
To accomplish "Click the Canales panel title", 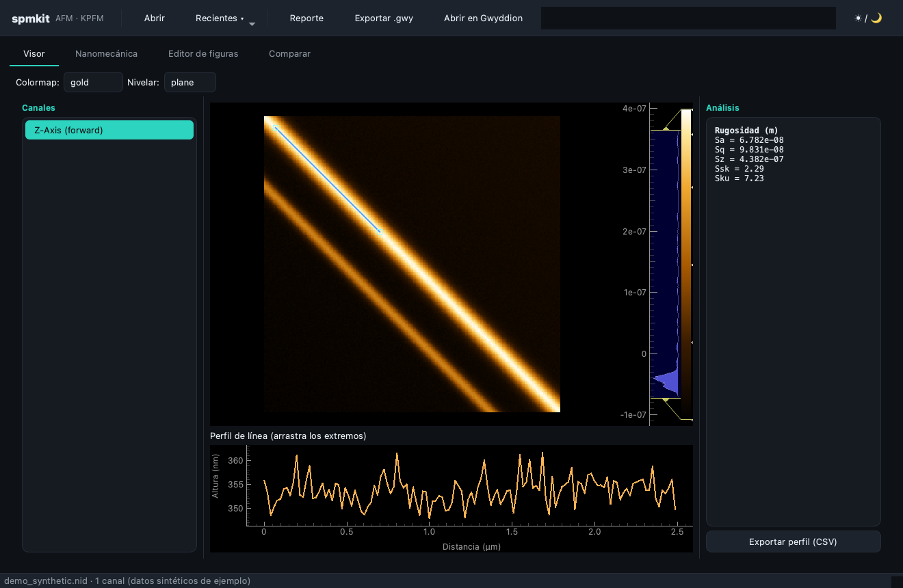I will (x=38, y=108).
